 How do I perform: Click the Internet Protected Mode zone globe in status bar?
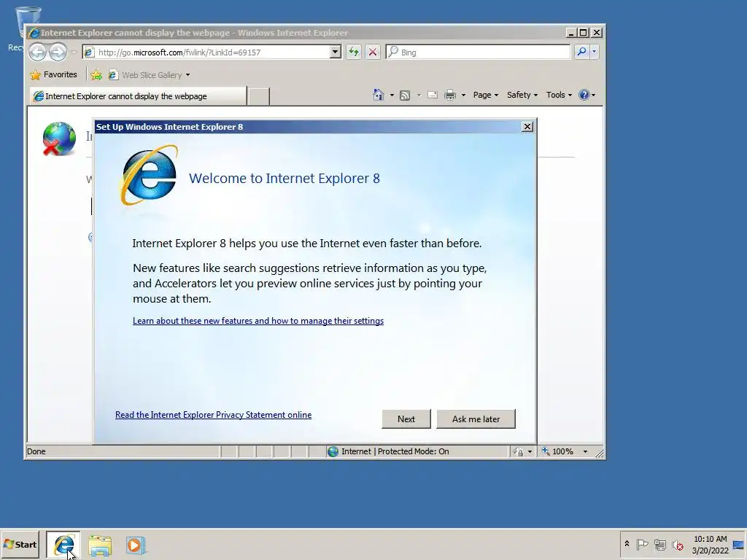(x=333, y=451)
